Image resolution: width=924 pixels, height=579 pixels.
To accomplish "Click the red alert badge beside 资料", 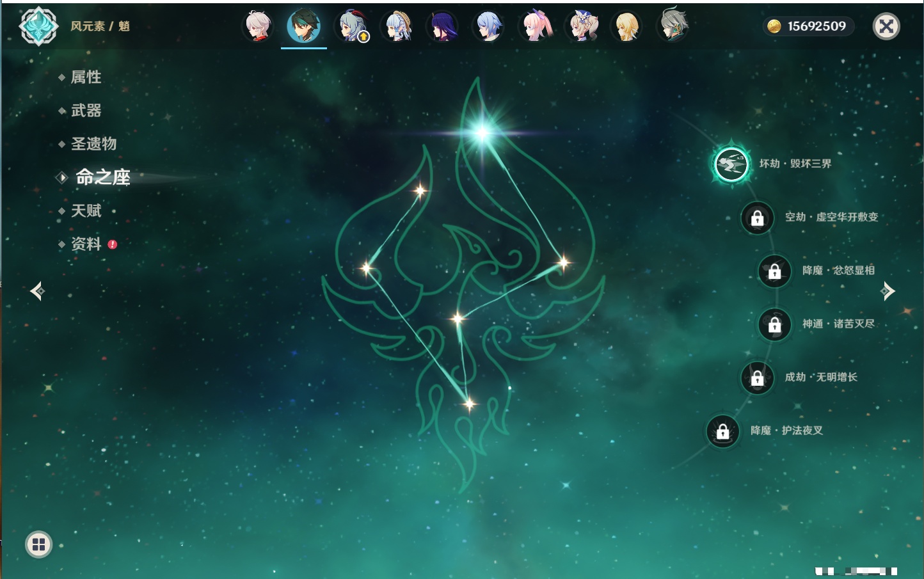I will [x=113, y=244].
